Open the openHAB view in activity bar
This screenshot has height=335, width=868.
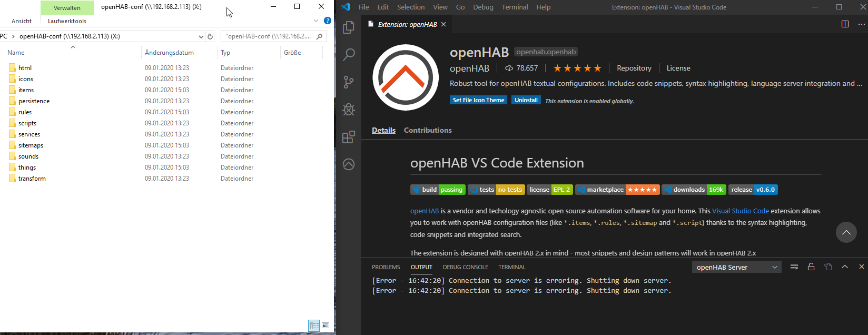349,164
